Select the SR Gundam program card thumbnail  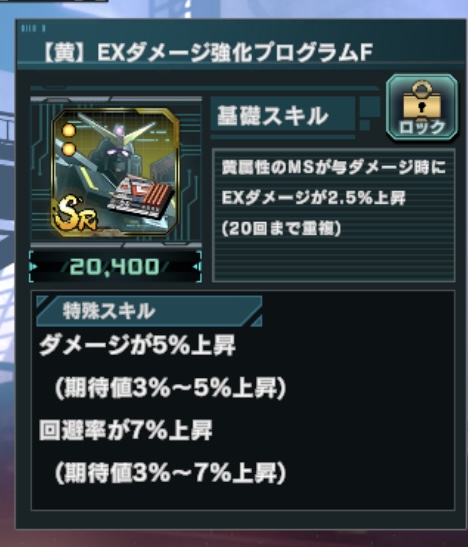tap(115, 172)
